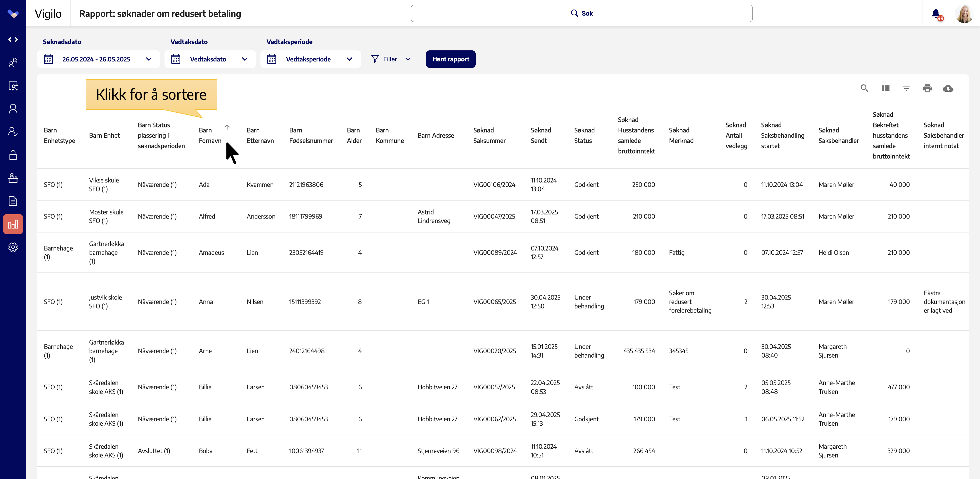Click in the Søk search field
Screen dimensions: 980x479
(581, 13)
